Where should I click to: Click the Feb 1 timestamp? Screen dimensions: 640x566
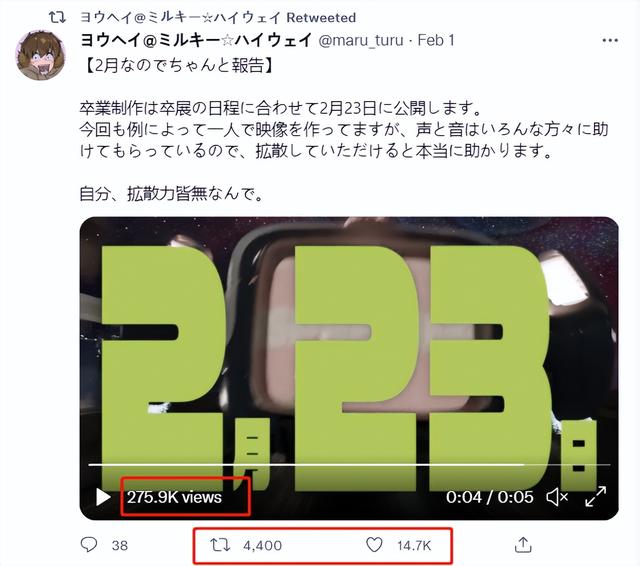coord(436,40)
